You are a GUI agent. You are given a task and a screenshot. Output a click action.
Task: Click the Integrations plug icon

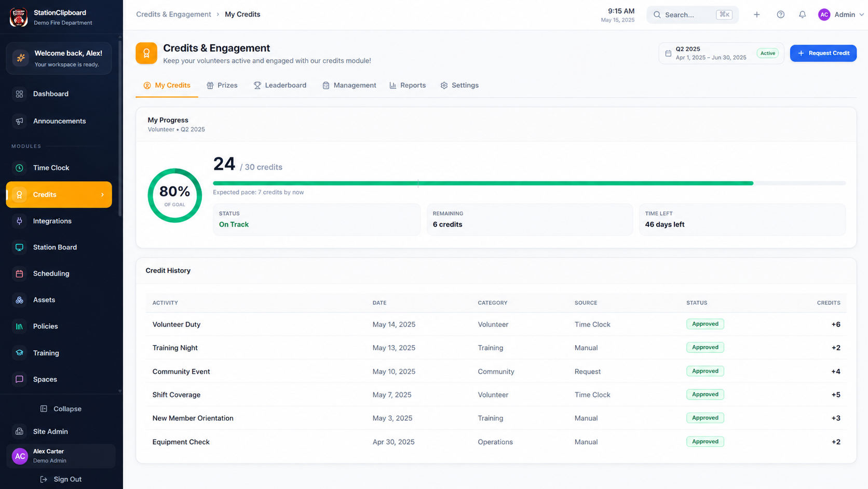click(x=19, y=221)
